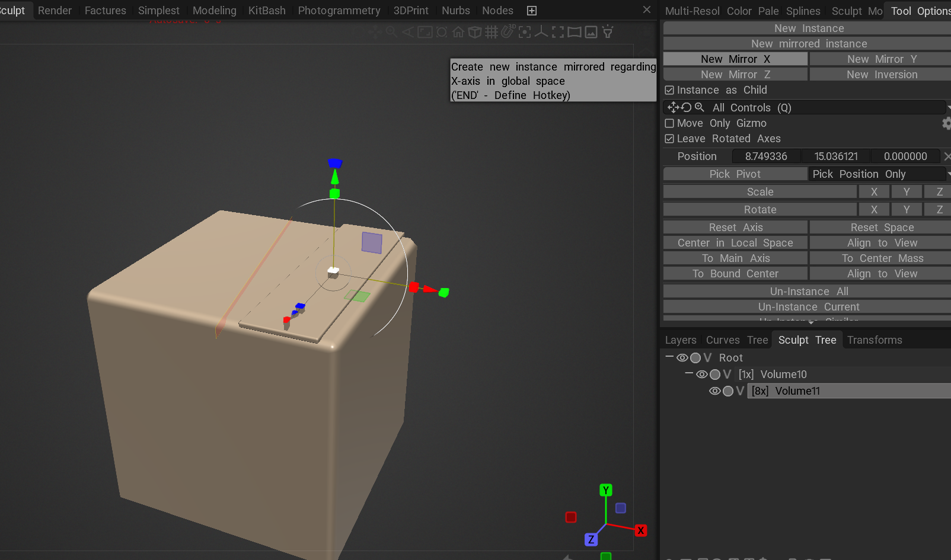Collapse the Volume10 tree node

689,374
